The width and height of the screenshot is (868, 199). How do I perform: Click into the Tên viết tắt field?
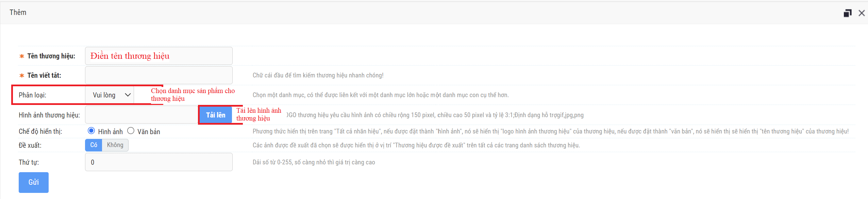click(158, 75)
